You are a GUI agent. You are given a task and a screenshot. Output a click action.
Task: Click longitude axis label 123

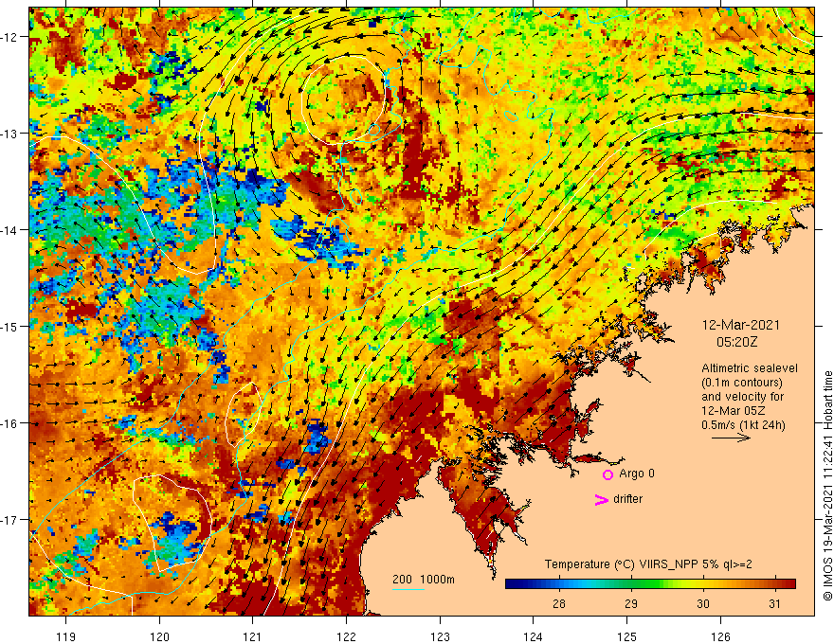click(440, 636)
